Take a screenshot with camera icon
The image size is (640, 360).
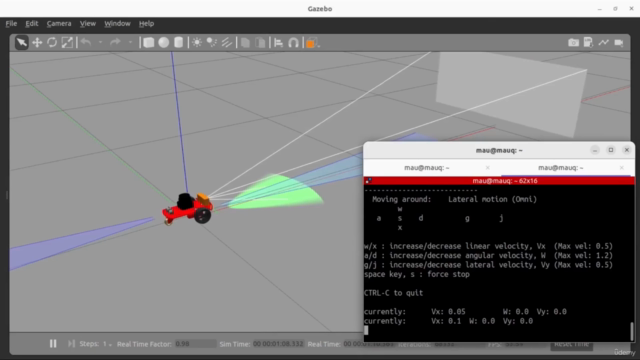click(573, 42)
